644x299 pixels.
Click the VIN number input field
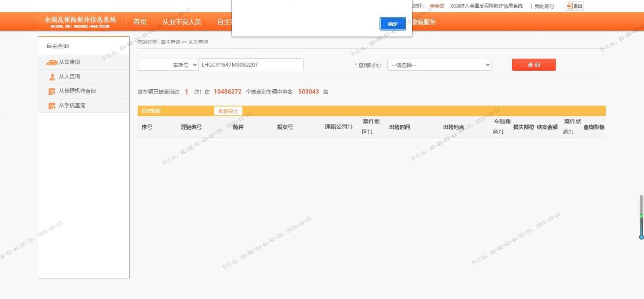(251, 65)
